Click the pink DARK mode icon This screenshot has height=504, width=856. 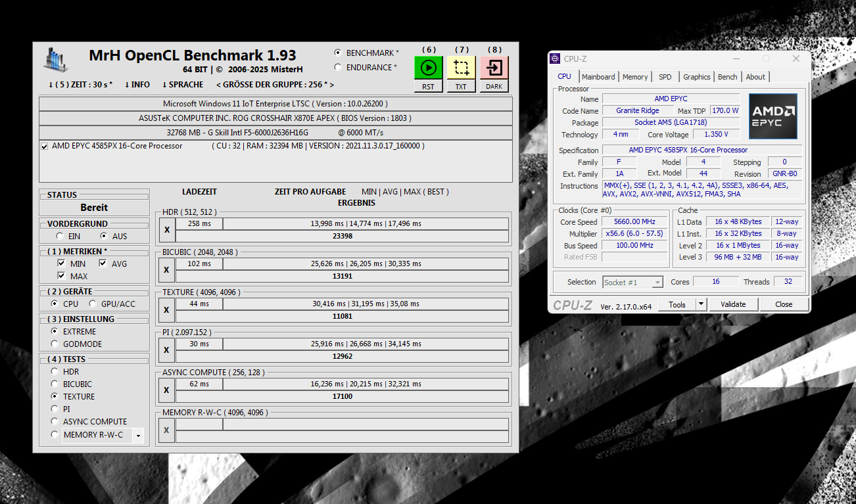494,68
